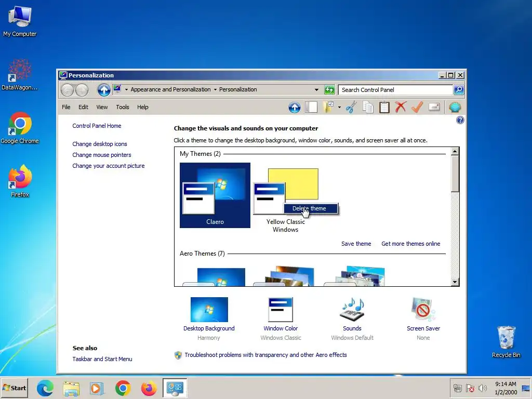Open the File menu

click(66, 107)
